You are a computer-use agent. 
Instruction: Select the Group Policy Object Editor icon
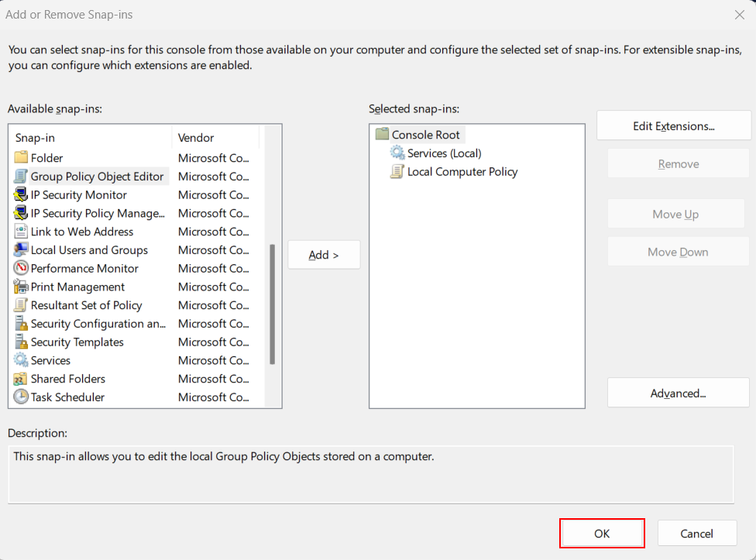pos(21,177)
